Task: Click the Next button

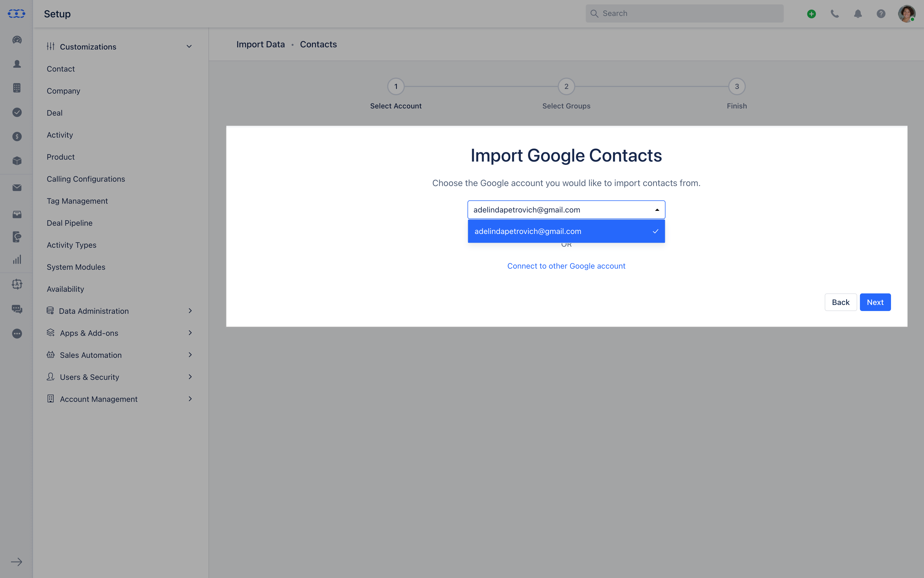Action: pyautogui.click(x=875, y=302)
